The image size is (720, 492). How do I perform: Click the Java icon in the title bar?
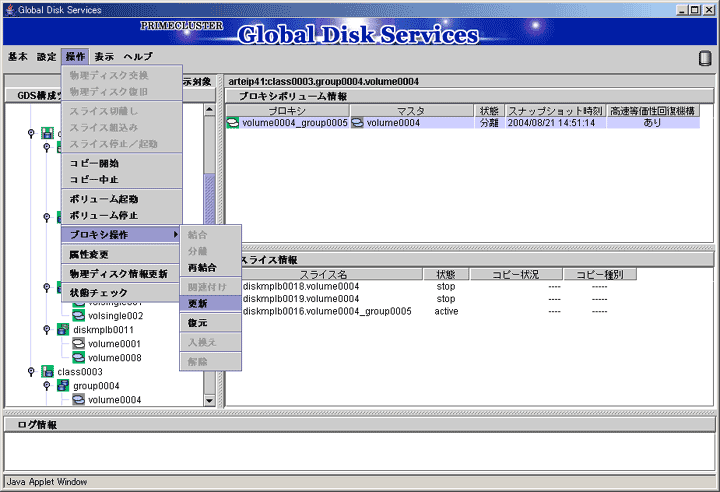point(10,10)
